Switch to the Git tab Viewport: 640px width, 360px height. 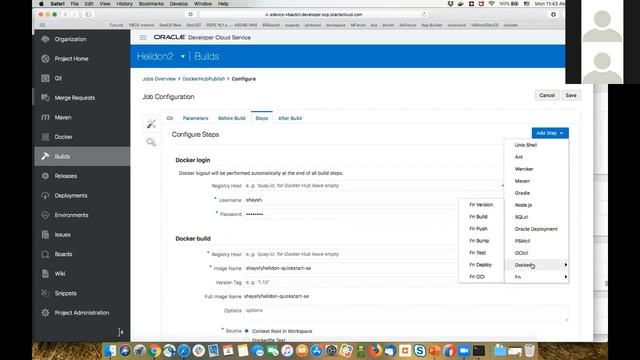[x=170, y=118]
